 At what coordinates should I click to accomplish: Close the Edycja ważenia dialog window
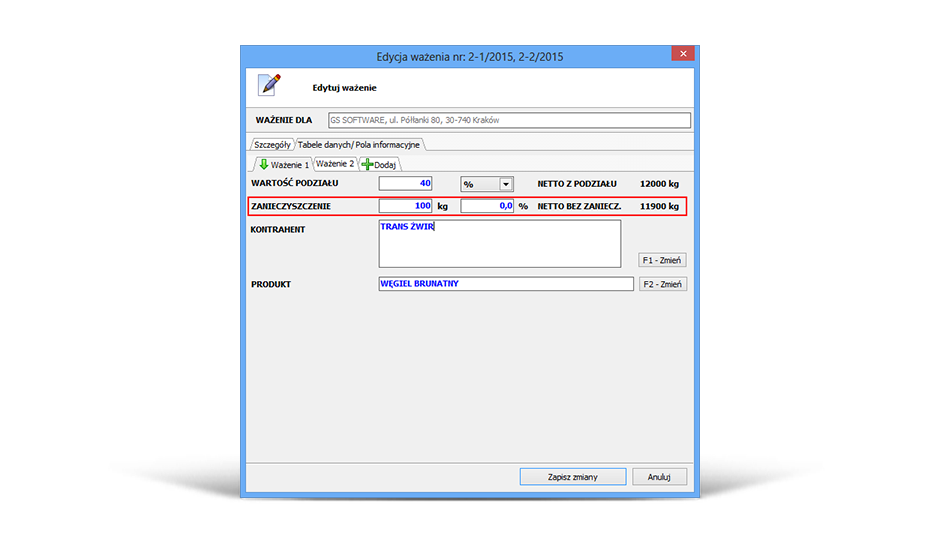682,56
